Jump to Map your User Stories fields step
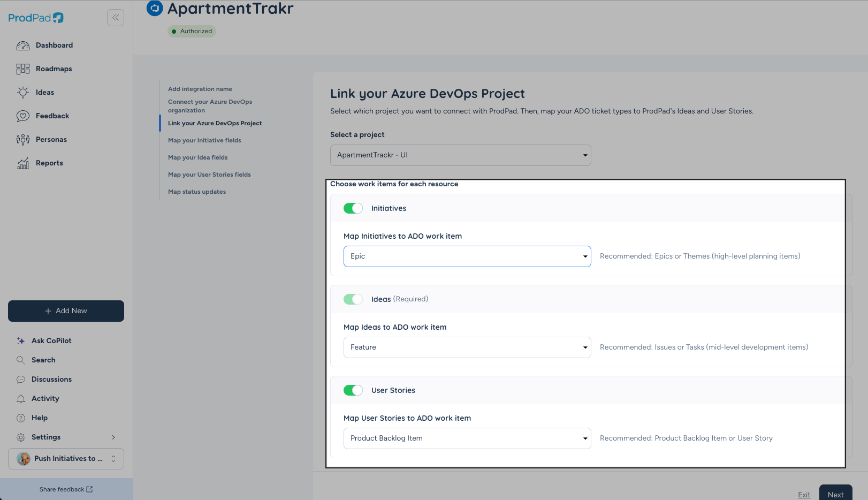This screenshot has height=500, width=868. 209,175
